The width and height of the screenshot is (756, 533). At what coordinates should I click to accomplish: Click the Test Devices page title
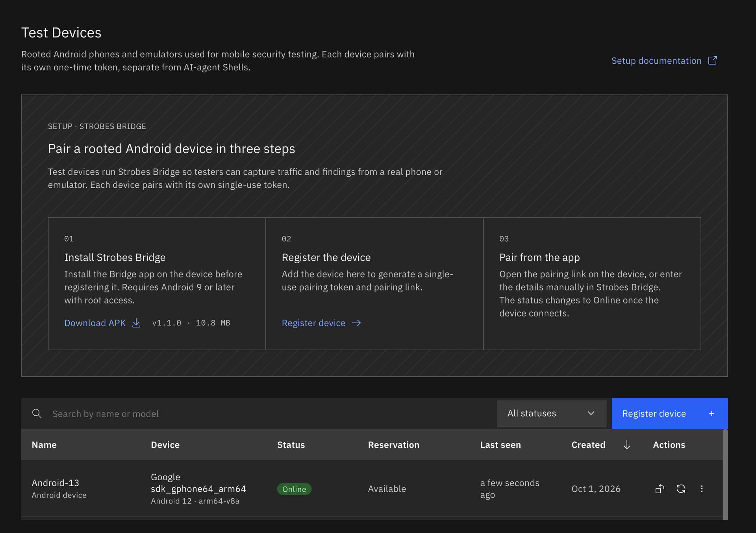pos(61,33)
